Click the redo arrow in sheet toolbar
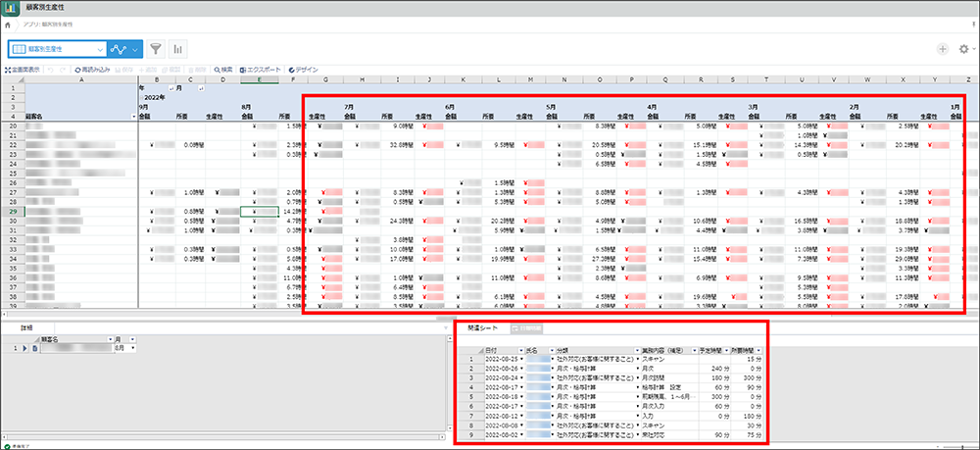The width and height of the screenshot is (980, 450). (x=63, y=70)
